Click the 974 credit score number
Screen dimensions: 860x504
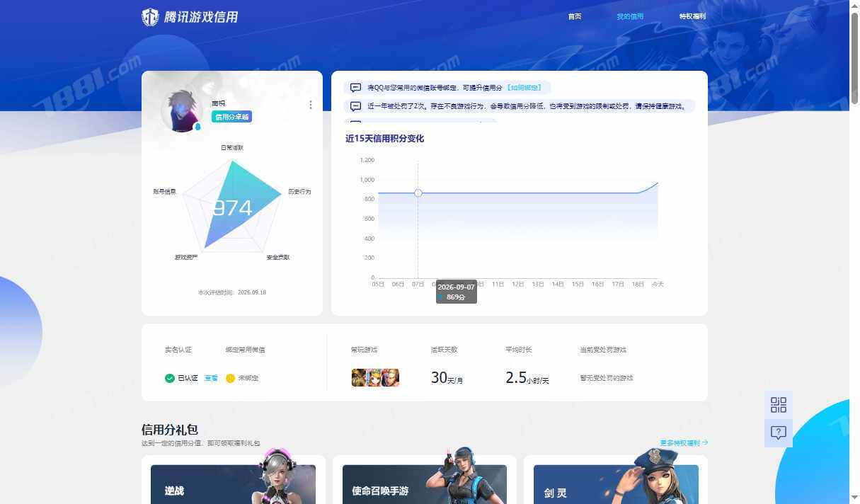232,208
